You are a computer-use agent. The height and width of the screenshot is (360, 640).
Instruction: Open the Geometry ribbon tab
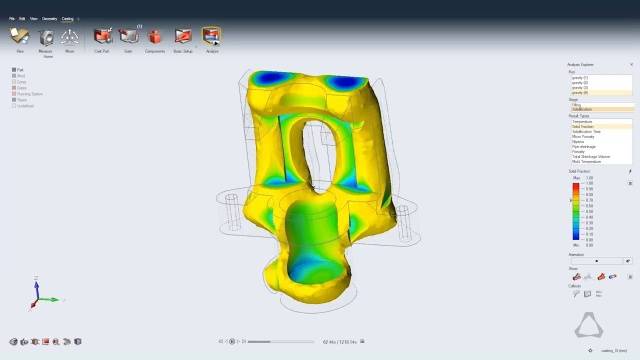click(49, 19)
